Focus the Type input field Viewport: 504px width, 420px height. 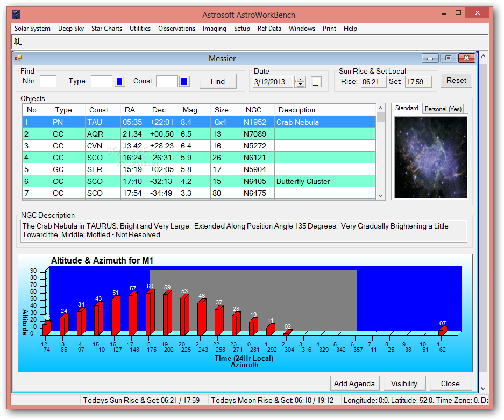(102, 81)
